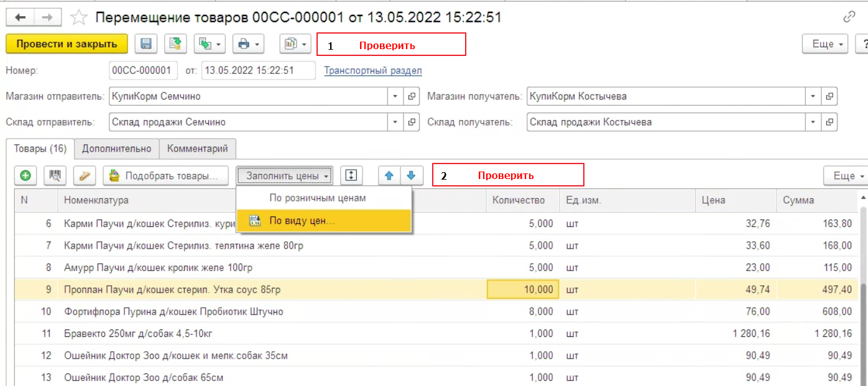The width and height of the screenshot is (868, 386).
Task: Open the print options dropdown
Action: [249, 44]
